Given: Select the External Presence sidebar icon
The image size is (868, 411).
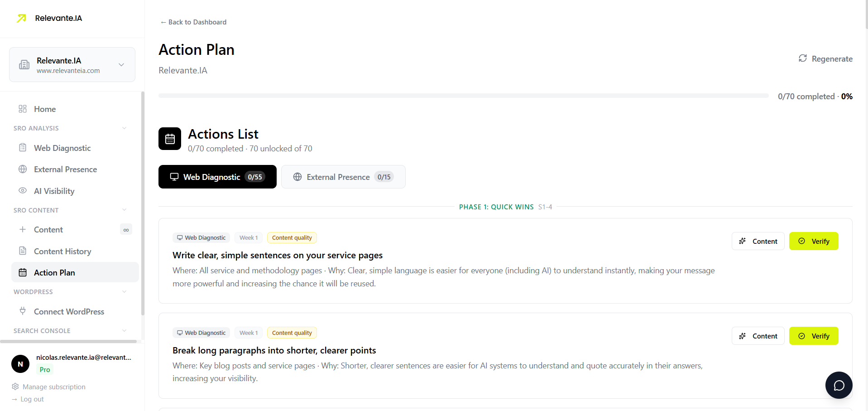Looking at the screenshot, I should (x=23, y=169).
